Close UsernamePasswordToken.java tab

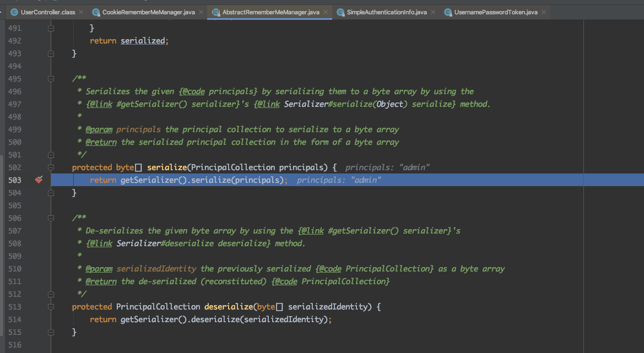coord(543,12)
